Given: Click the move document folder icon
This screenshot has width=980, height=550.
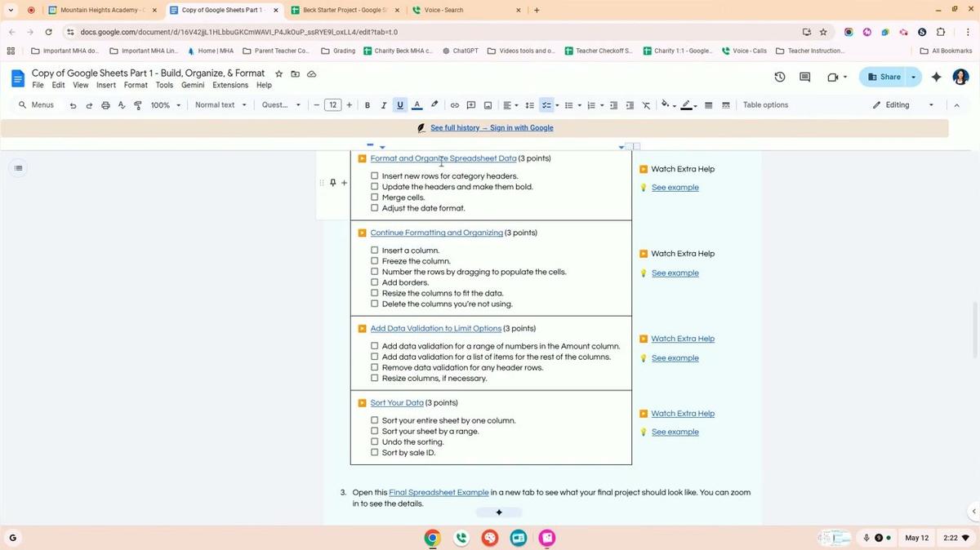Looking at the screenshot, I should pyautogui.click(x=295, y=73).
